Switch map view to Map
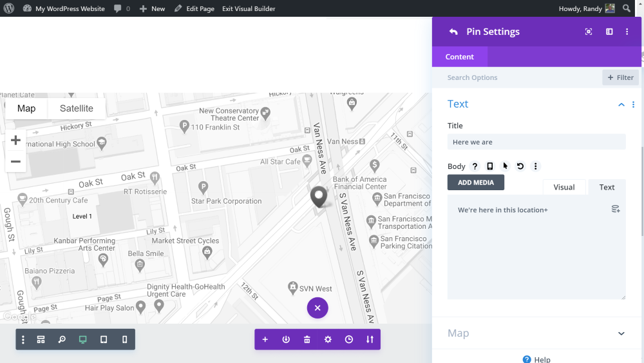Viewport: 644px width, 363px height. [x=26, y=108]
